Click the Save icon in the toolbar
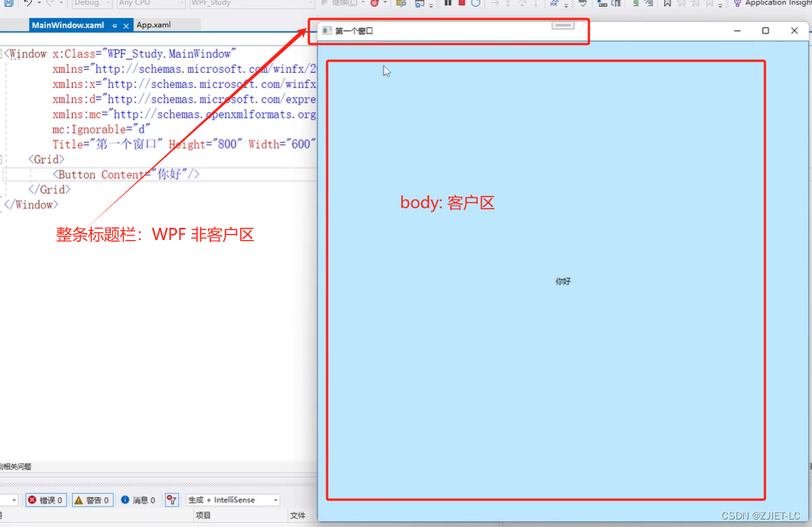 (7, 4)
